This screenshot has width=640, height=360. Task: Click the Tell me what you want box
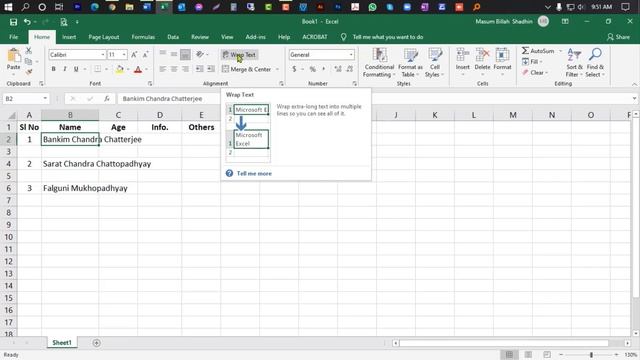387,37
